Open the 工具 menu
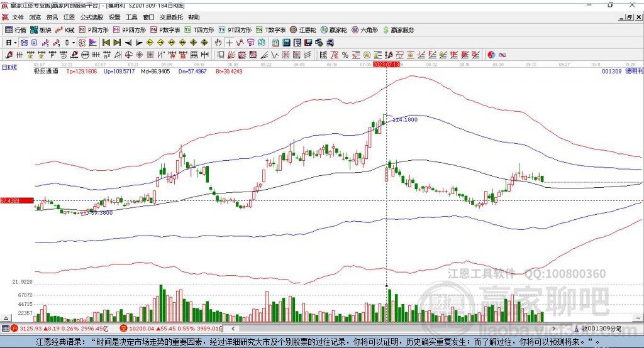The image size is (644, 348). pos(131,17)
